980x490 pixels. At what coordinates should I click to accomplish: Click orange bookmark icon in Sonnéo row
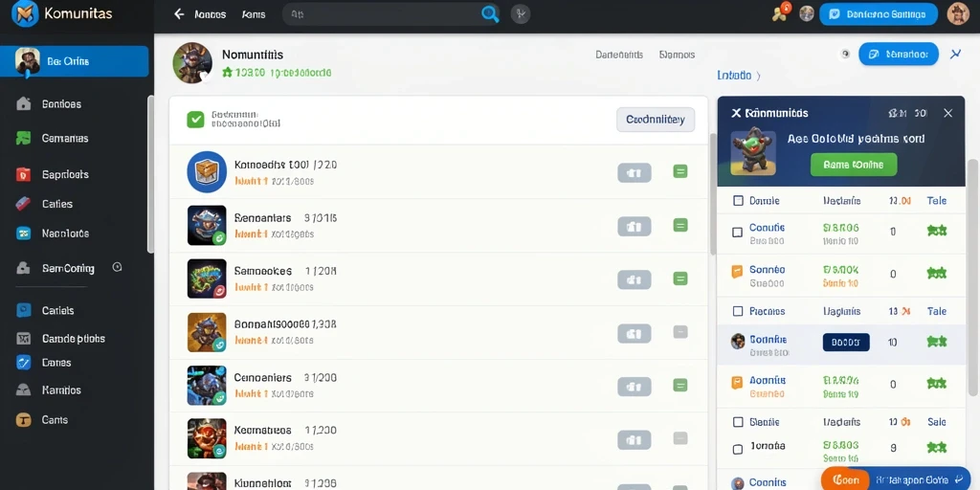737,271
